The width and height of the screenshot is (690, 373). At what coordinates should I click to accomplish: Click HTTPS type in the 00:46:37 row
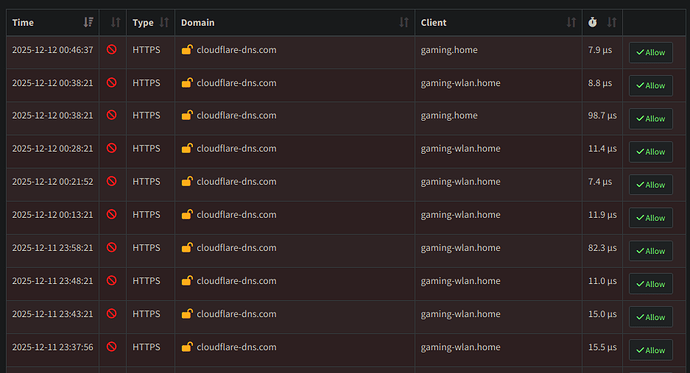tap(146, 50)
